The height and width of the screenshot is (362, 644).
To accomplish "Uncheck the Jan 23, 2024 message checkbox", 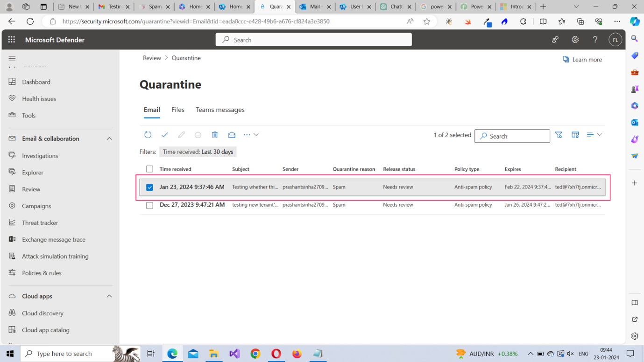I will 149,187.
